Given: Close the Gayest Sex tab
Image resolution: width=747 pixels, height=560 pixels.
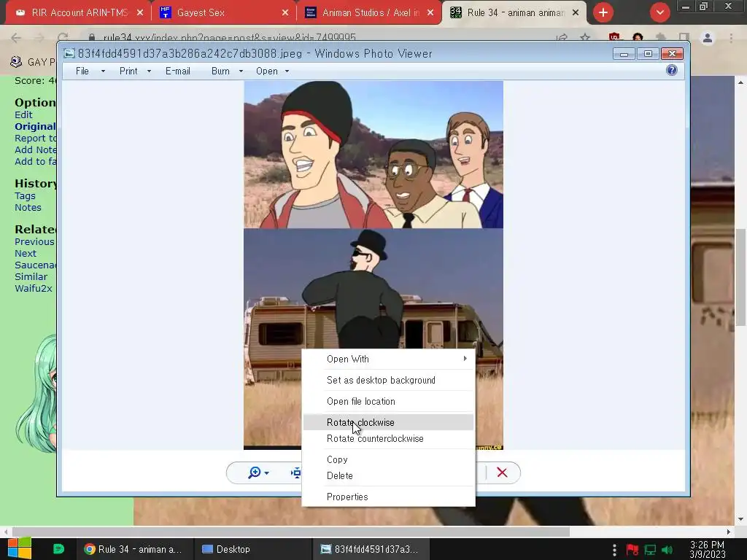Looking at the screenshot, I should pos(285,13).
